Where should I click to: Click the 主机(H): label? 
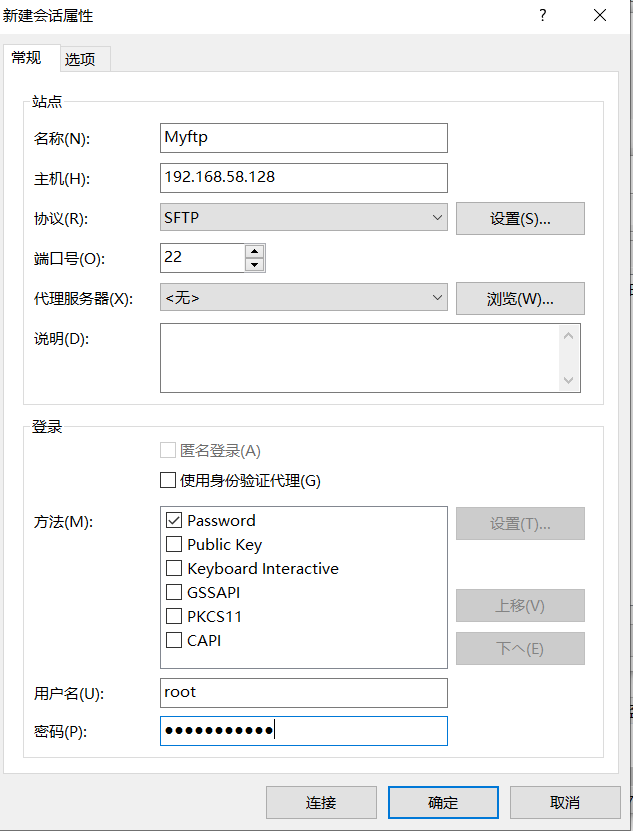click(x=61, y=179)
